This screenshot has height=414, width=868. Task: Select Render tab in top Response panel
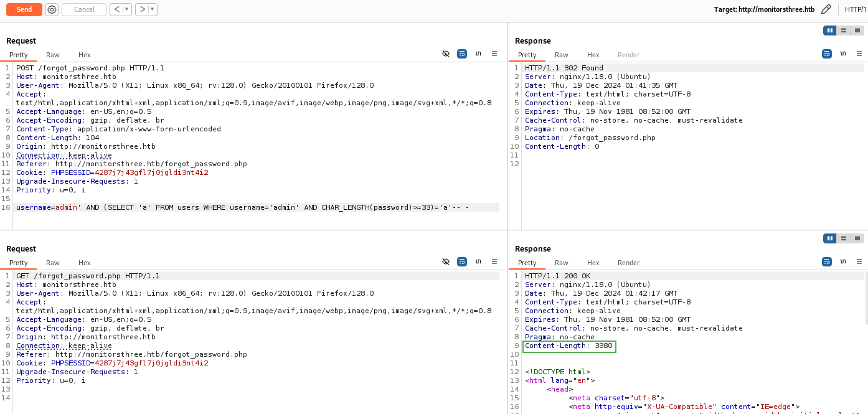[629, 55]
